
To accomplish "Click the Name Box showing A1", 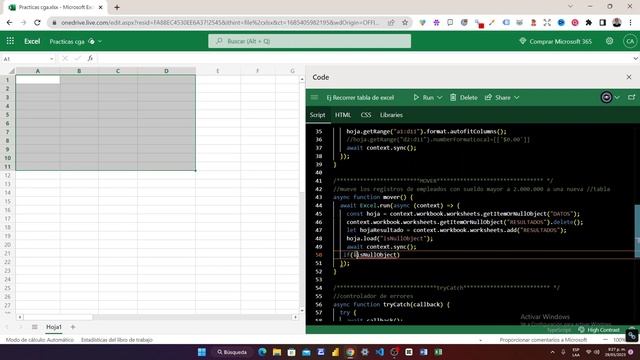I will pyautogui.click(x=24, y=59).
